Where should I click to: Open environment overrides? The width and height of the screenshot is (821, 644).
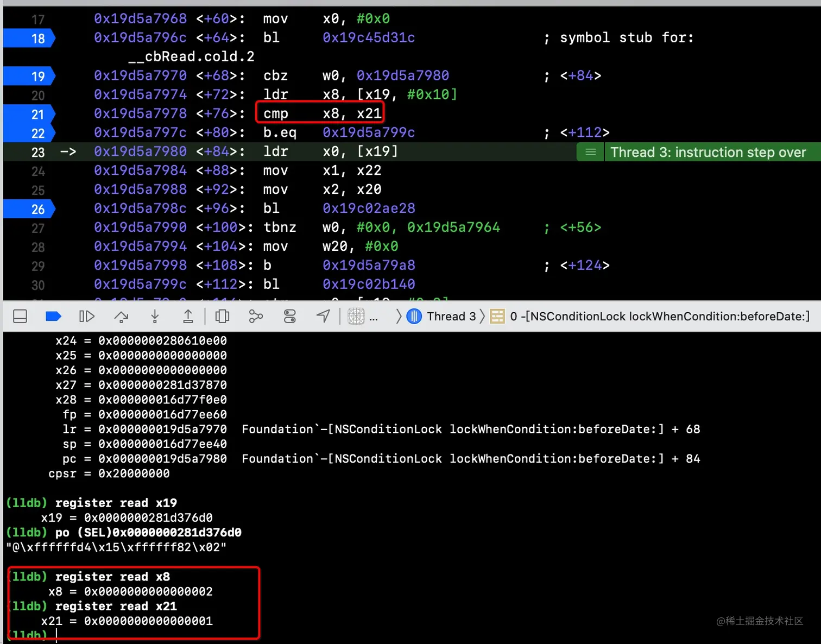(290, 316)
